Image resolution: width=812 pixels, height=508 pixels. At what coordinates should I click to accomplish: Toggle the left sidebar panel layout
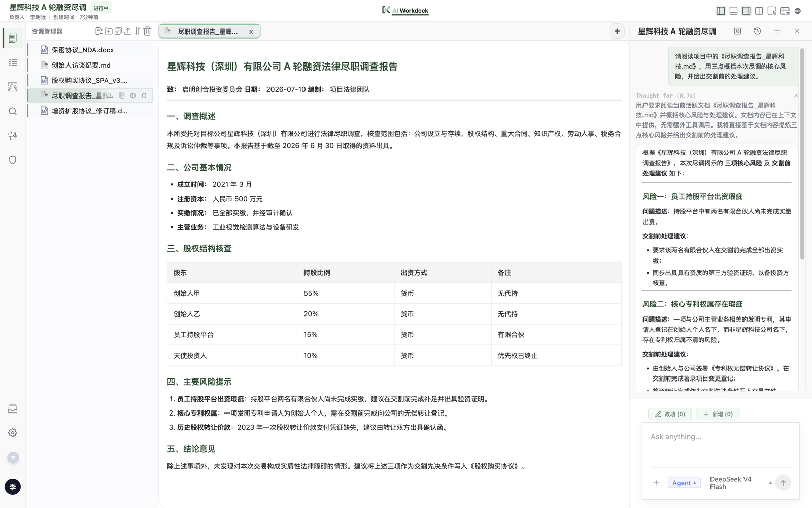click(721, 11)
